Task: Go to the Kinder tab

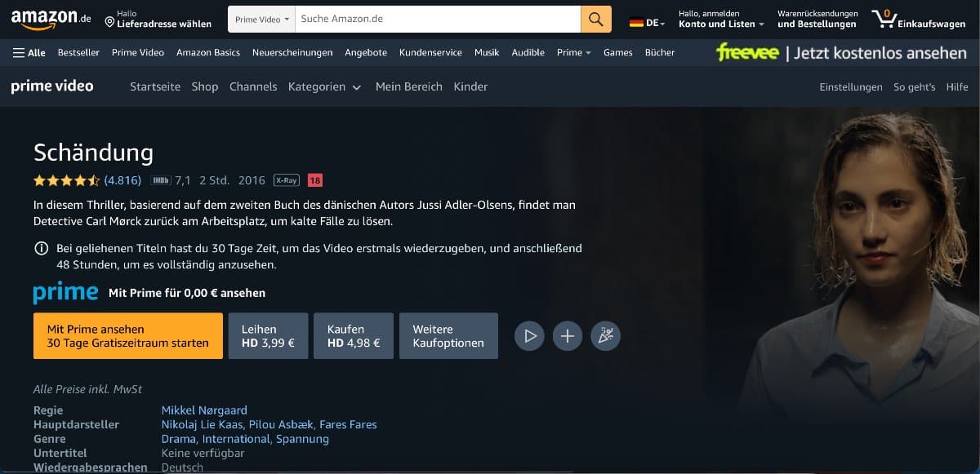Action: pos(470,86)
